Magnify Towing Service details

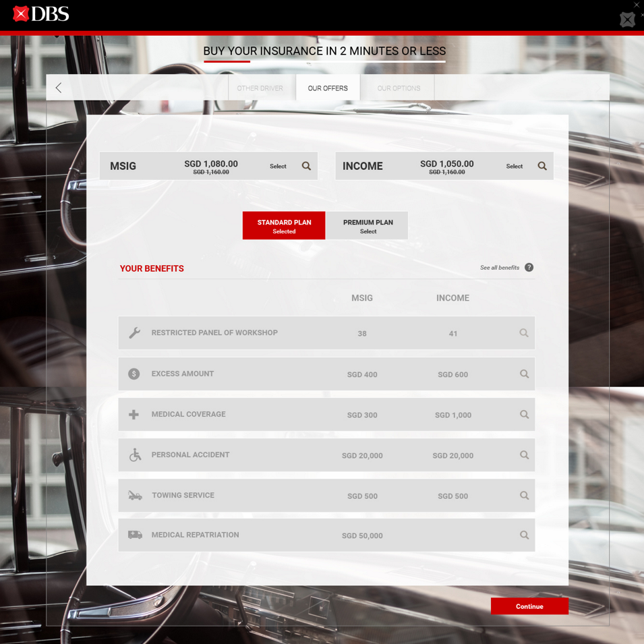pos(524,496)
